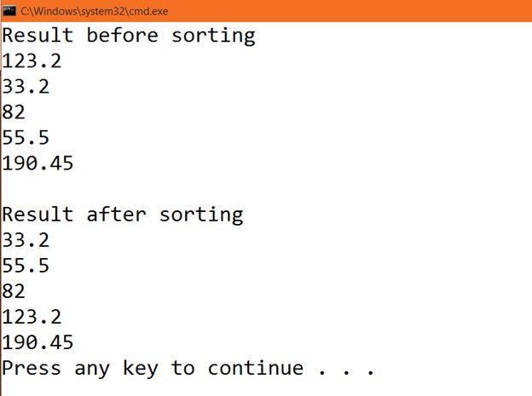The height and width of the screenshot is (396, 532).
Task: Click the word "before" in first heading
Action: (123, 36)
